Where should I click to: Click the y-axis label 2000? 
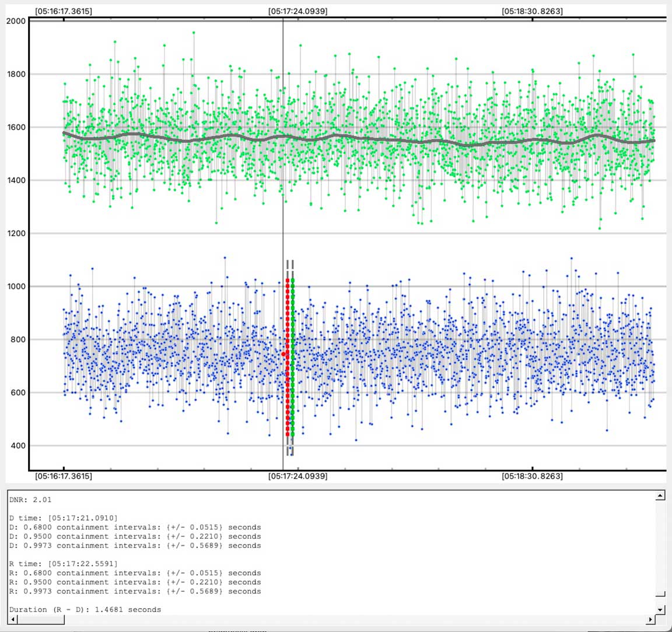(16, 21)
